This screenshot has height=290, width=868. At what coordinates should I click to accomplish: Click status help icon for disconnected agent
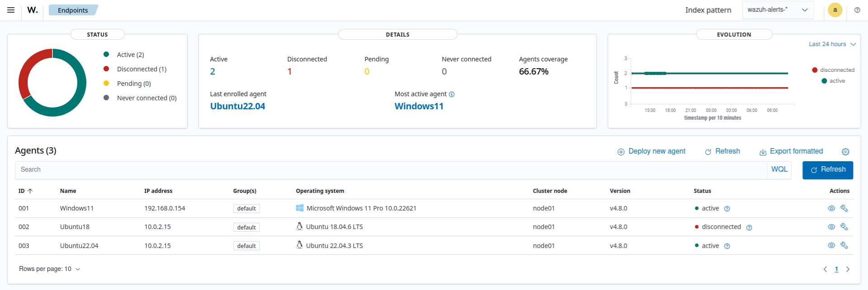[x=749, y=227]
